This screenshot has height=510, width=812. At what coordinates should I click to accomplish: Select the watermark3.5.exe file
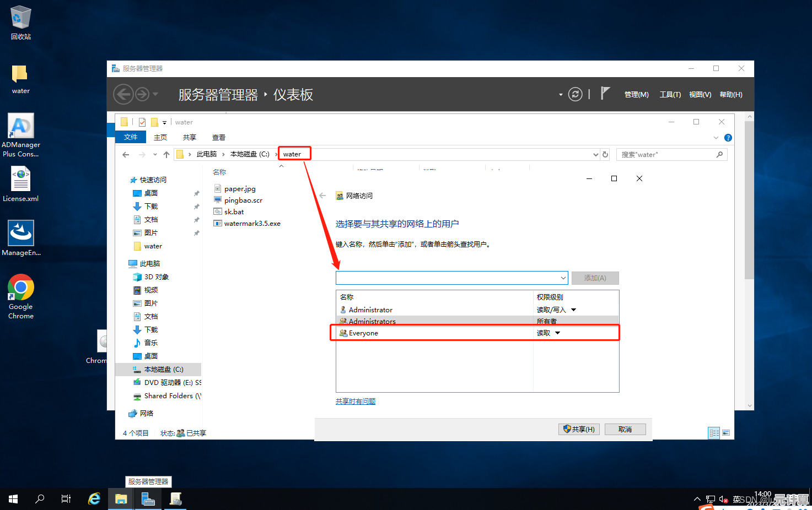pos(252,224)
